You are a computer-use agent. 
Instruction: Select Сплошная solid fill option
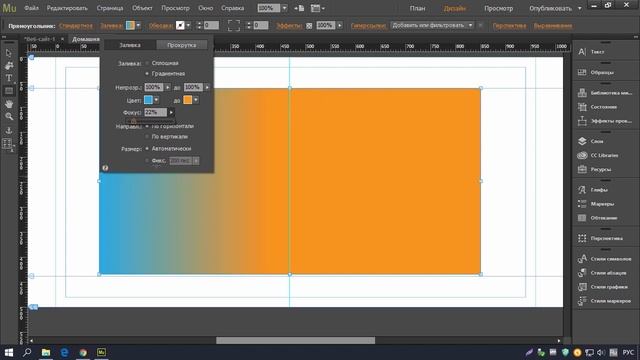147,63
